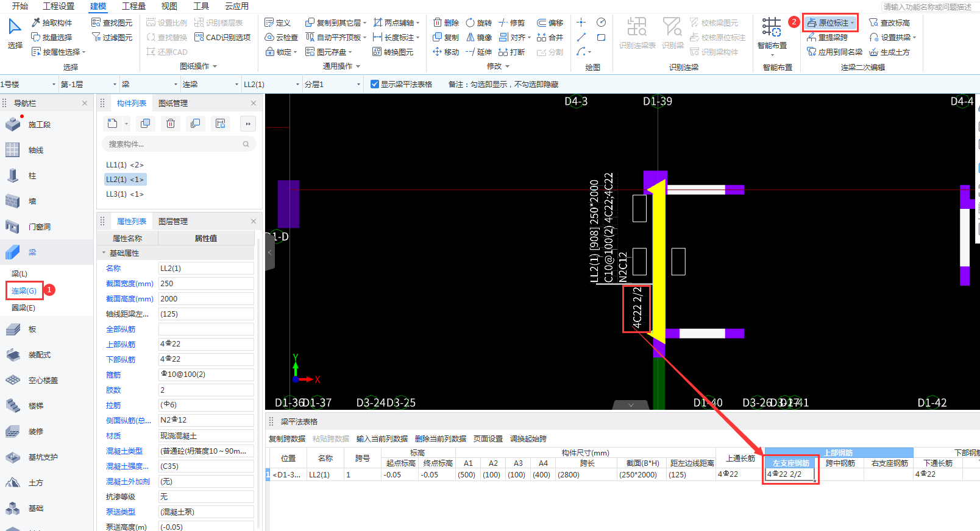
Task: Expand 复制到其它层 dropdown
Action: tap(364, 23)
